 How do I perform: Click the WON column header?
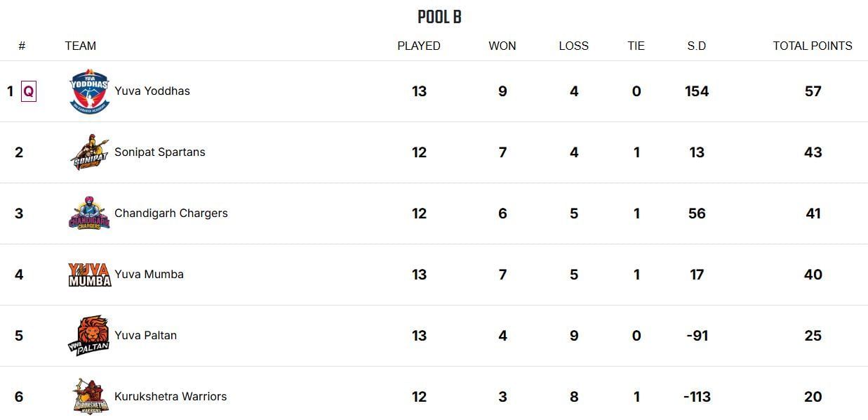click(502, 46)
